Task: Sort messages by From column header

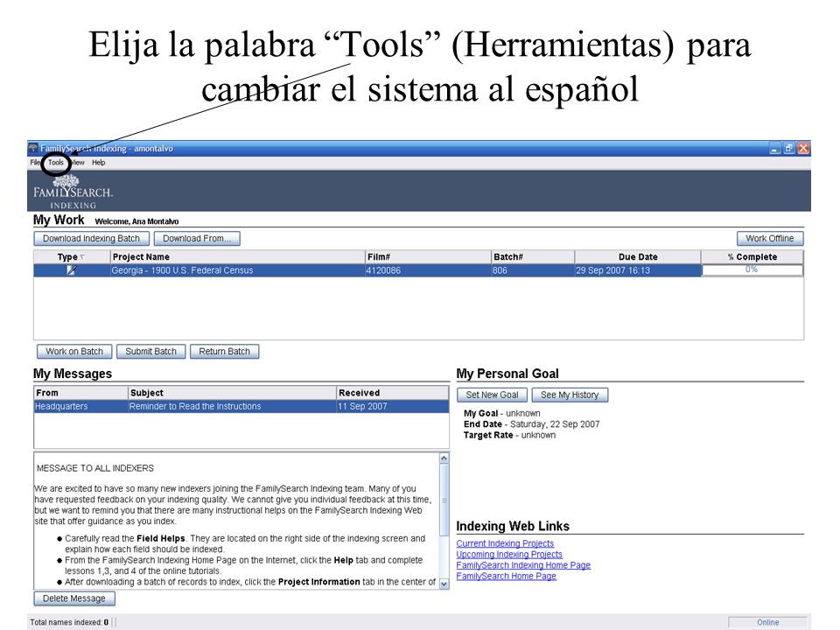Action: (x=80, y=393)
